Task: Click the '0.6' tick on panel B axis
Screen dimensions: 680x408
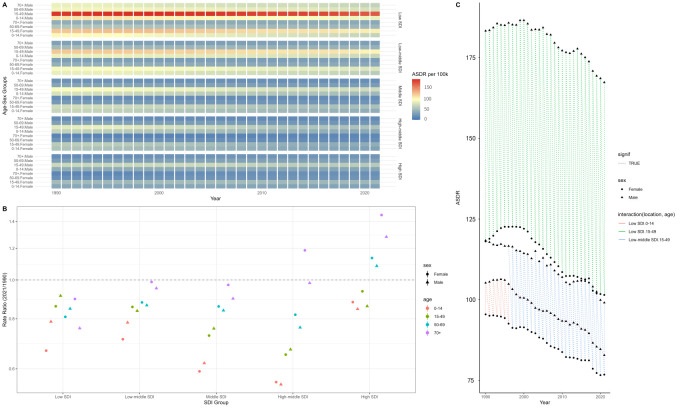Action: click(x=12, y=369)
